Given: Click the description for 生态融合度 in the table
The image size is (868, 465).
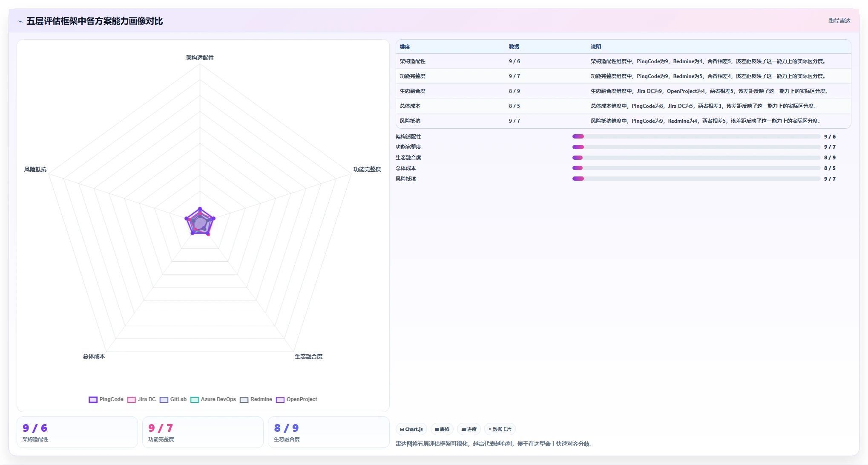Looking at the screenshot, I should point(709,91).
